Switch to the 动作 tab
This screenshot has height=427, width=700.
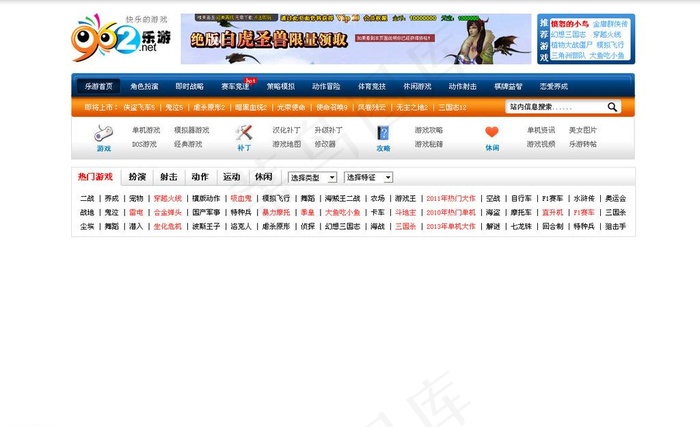click(200, 177)
